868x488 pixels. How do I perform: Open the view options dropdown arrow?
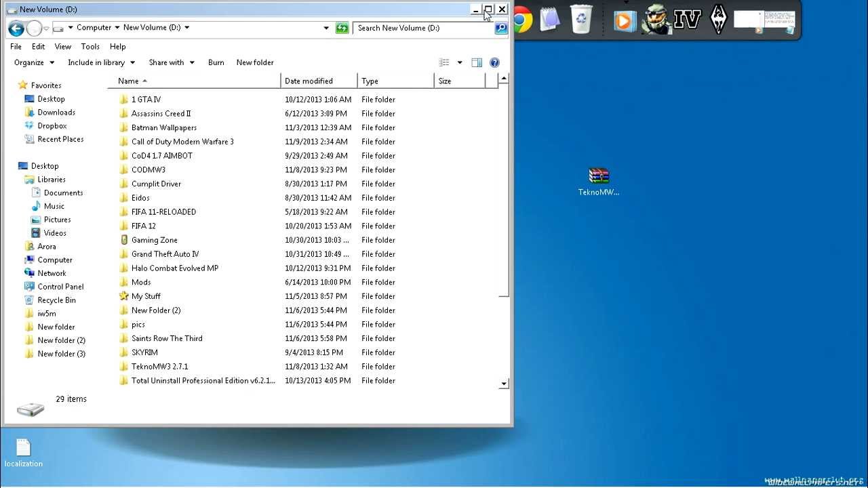[460, 62]
